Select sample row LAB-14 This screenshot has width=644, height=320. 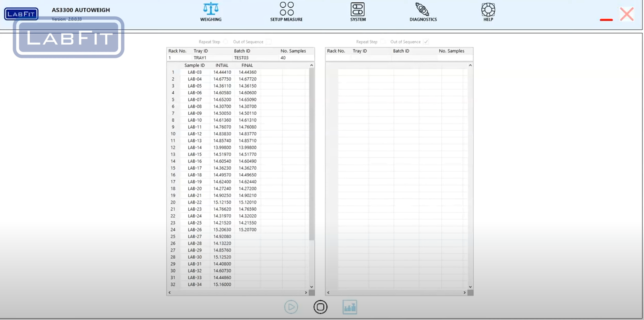pyautogui.click(x=195, y=147)
